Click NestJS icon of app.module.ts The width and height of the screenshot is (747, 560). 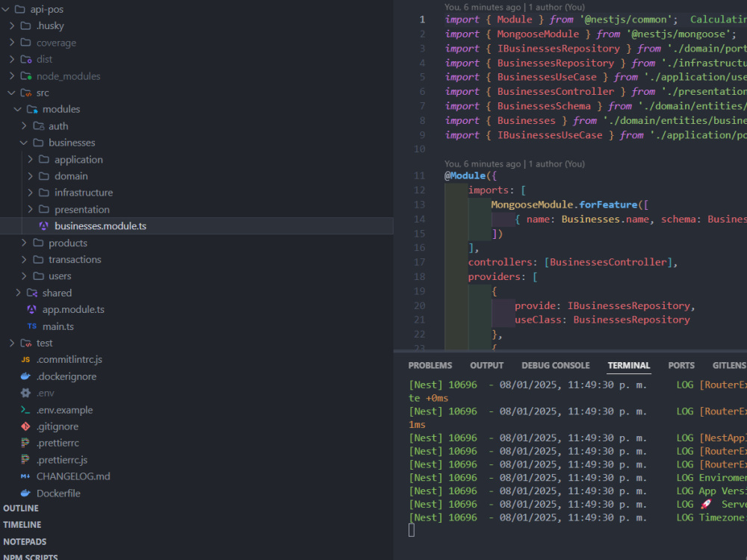pos(32,310)
